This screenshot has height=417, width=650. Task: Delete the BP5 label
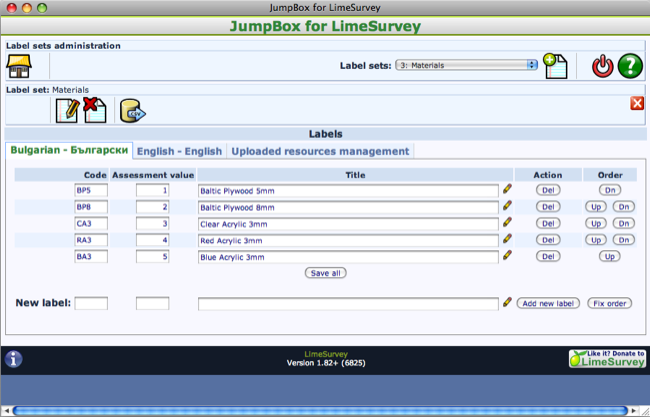(548, 190)
